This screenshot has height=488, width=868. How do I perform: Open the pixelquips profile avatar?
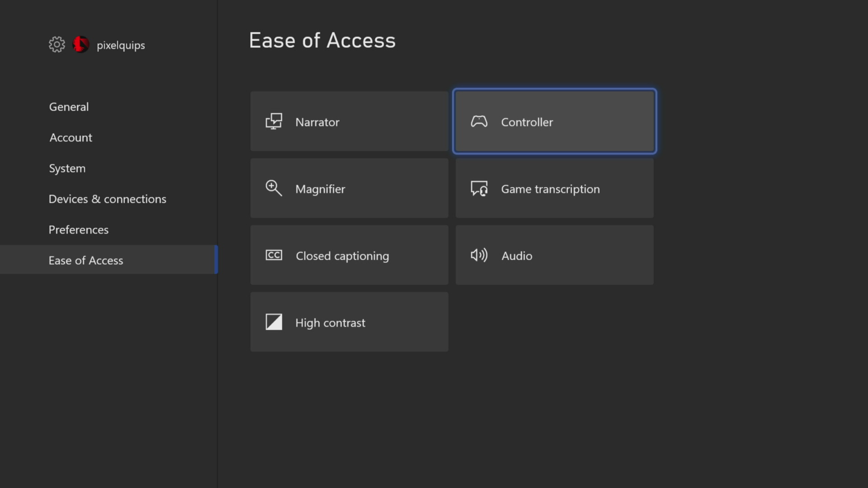(x=81, y=44)
